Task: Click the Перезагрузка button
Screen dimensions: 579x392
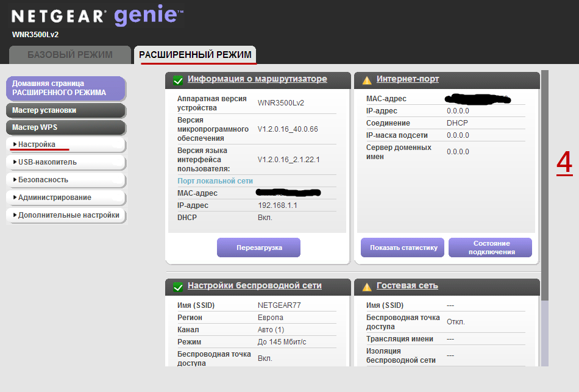Action: coord(258,248)
